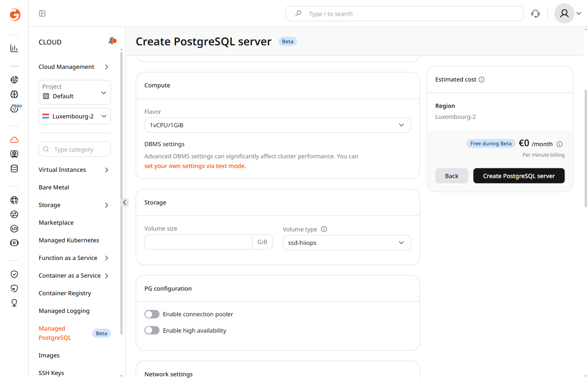Open 'set your own settings via text mode' link
Image resolution: width=588 pixels, height=378 pixels.
pos(195,166)
